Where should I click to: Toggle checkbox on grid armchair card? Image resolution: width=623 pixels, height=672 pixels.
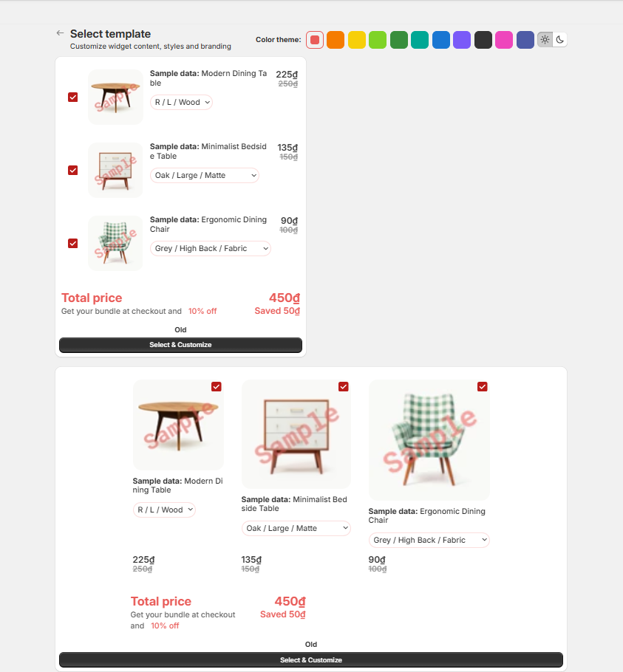coord(483,386)
